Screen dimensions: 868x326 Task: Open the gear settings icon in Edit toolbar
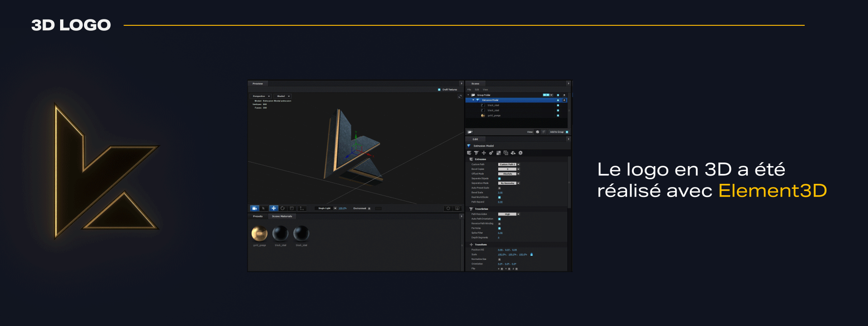[x=520, y=153]
